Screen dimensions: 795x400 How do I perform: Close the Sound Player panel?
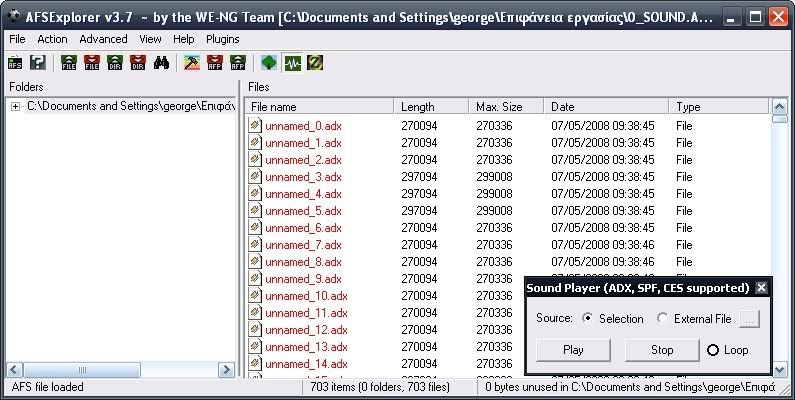761,288
